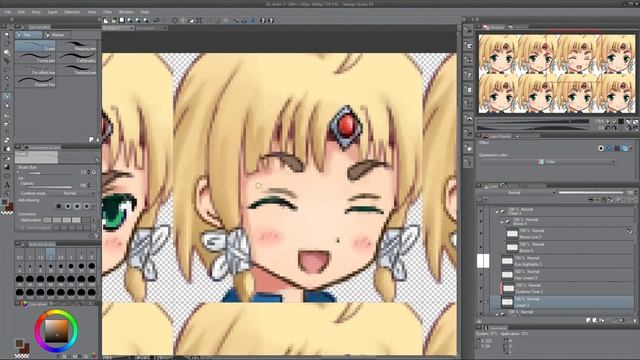
Task: Toggle visibility of the Hair Lineart 3 layer
Action: [x=481, y=275]
